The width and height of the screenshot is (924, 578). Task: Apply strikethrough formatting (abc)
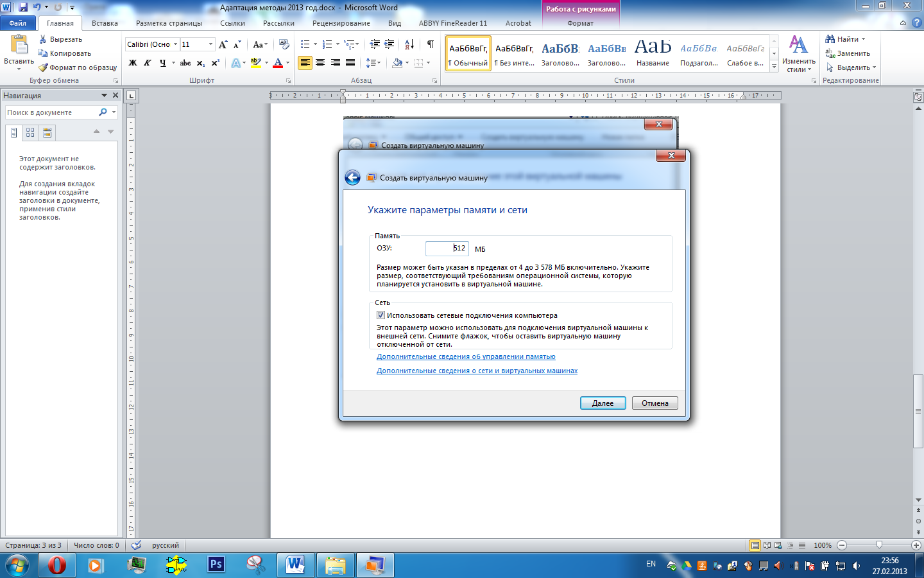(x=185, y=63)
